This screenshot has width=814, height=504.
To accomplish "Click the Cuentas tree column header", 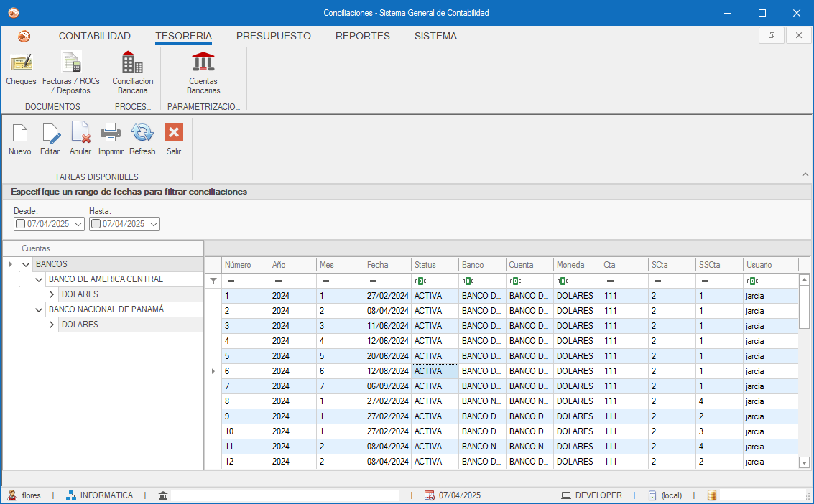I will [x=111, y=249].
